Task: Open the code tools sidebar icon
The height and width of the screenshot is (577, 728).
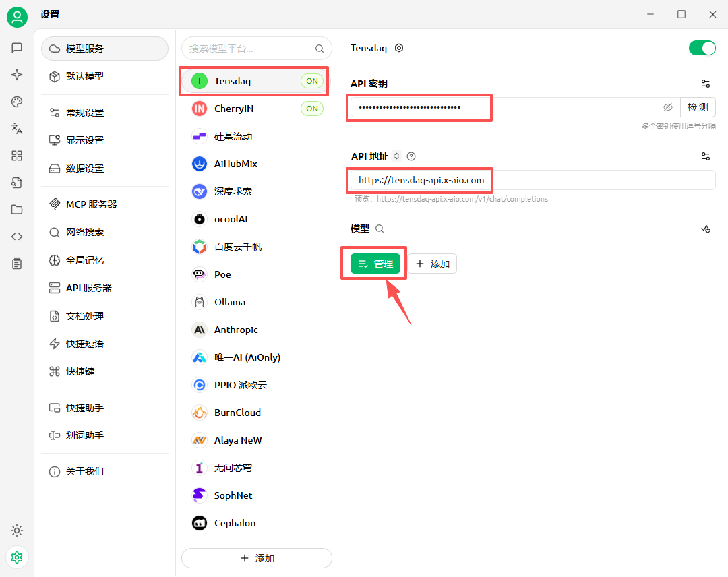Action: tap(17, 237)
